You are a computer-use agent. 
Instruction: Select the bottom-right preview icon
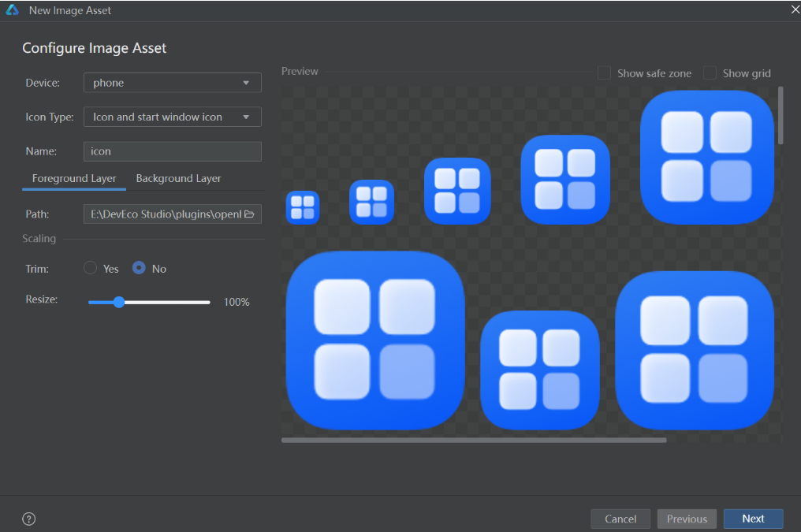tap(694, 350)
